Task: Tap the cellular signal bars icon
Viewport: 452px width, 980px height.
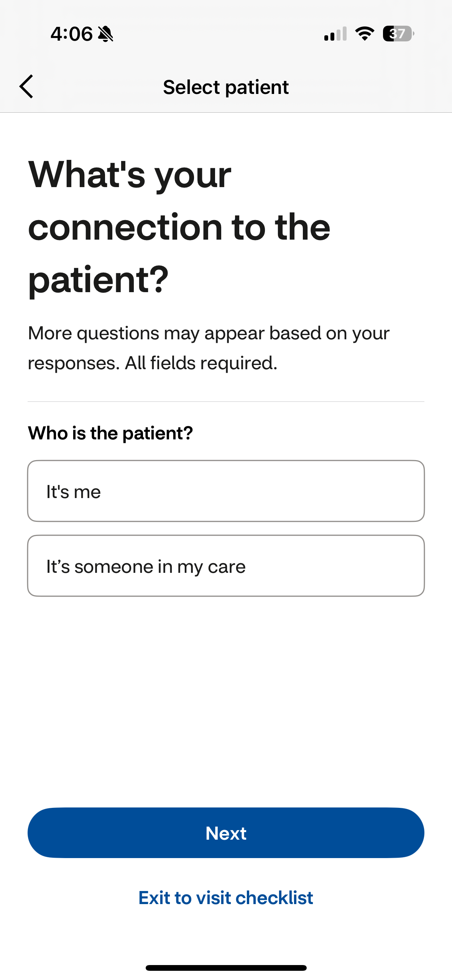Action: pos(335,34)
